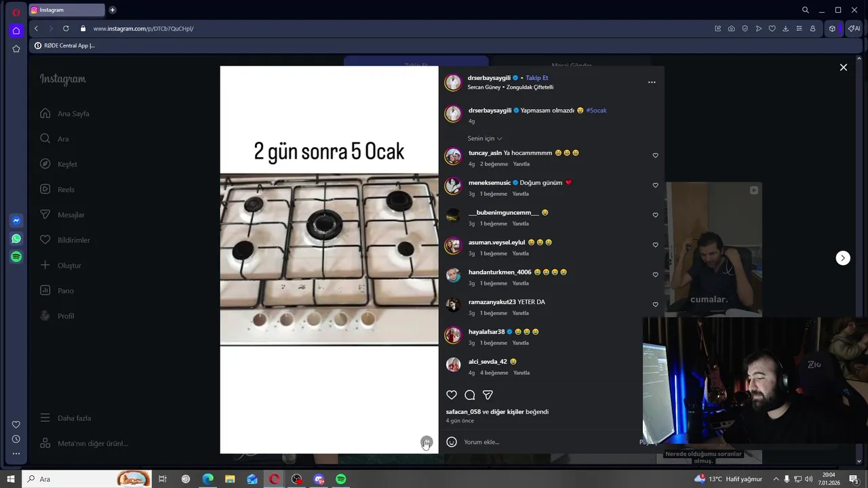Viewport: 868px width, 488px height.
Task: Open Keşfet in Instagram sidebar
Action: (58, 164)
